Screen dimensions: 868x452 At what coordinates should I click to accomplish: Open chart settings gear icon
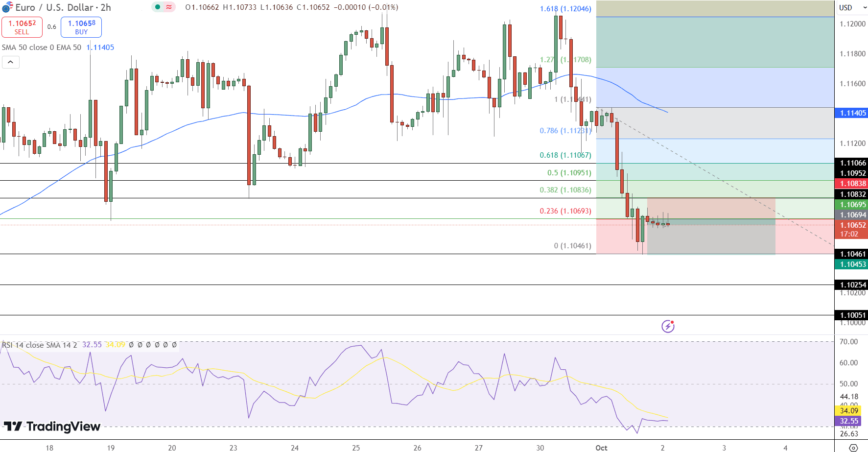click(x=853, y=448)
